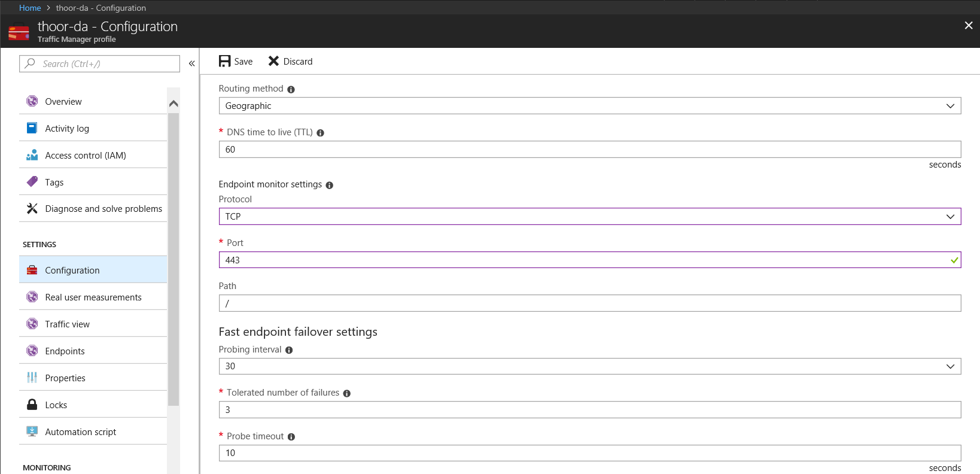Click the Traffic view globe icon
The image size is (980, 474).
[32, 324]
